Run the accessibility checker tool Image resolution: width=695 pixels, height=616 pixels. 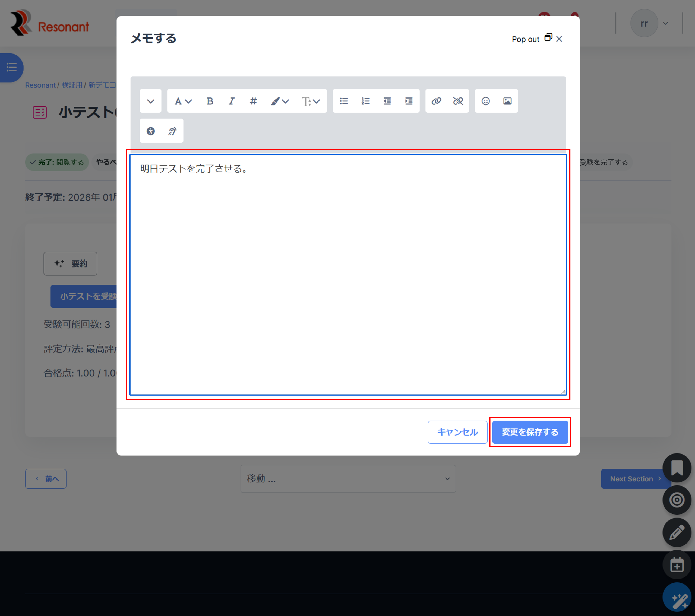(151, 131)
